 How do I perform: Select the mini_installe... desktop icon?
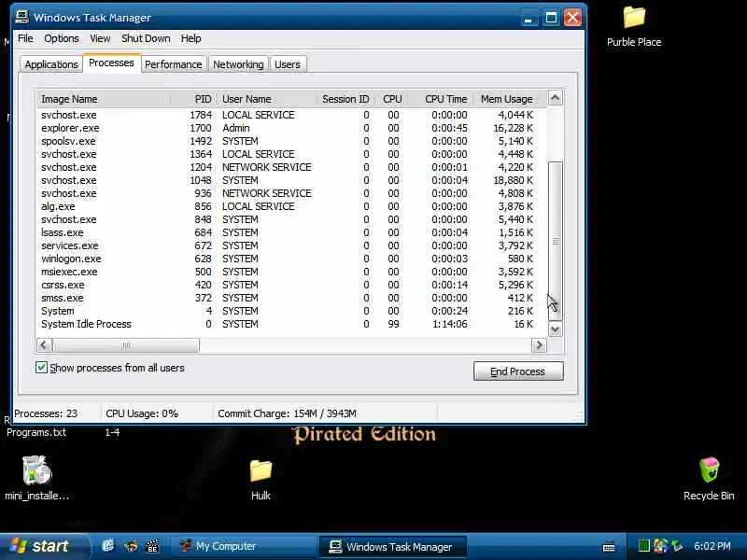click(x=36, y=470)
